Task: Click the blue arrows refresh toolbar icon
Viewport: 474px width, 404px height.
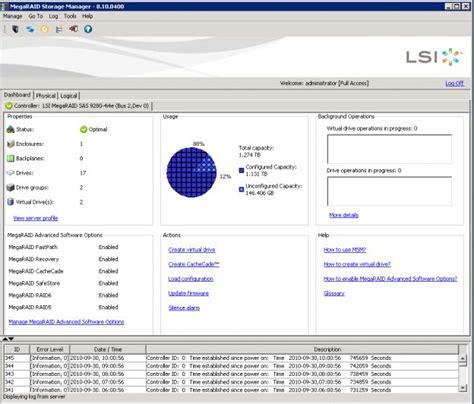Action: [30, 29]
